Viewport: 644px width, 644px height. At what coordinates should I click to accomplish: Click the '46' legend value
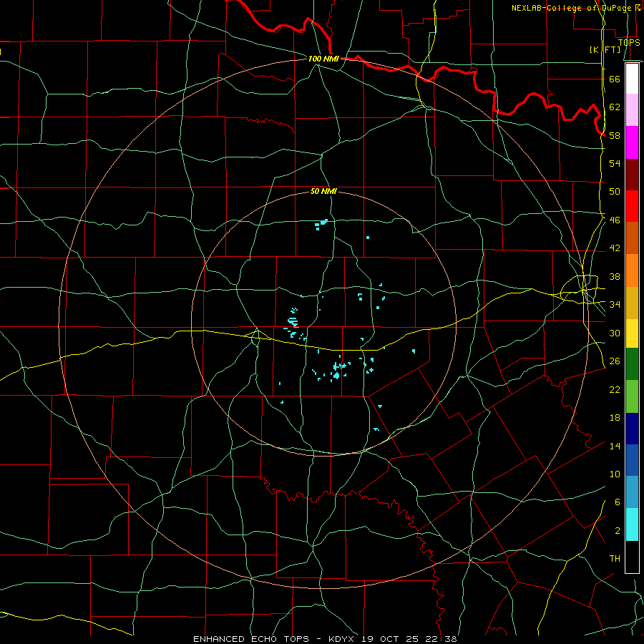point(615,220)
